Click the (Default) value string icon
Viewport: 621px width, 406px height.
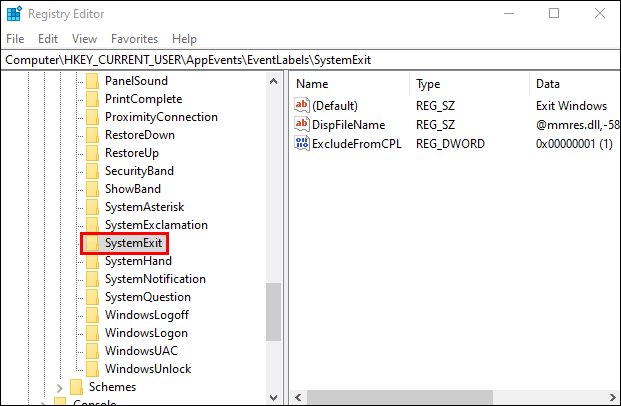click(x=302, y=106)
